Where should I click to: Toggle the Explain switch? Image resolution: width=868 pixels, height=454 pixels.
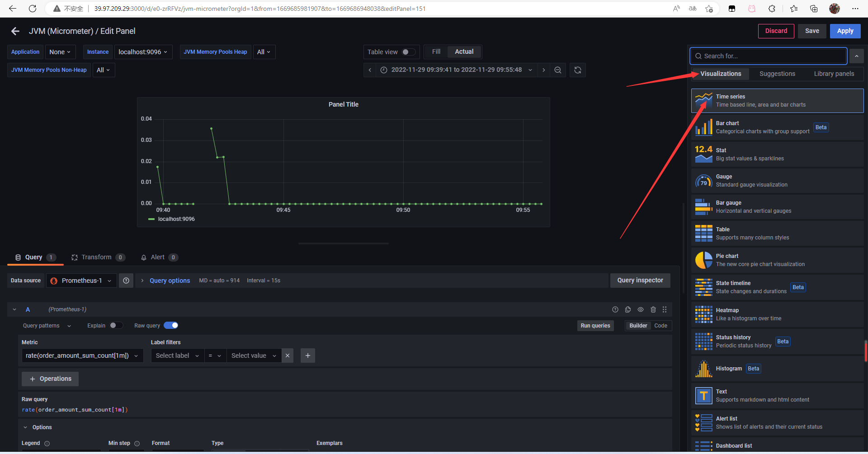[116, 325]
